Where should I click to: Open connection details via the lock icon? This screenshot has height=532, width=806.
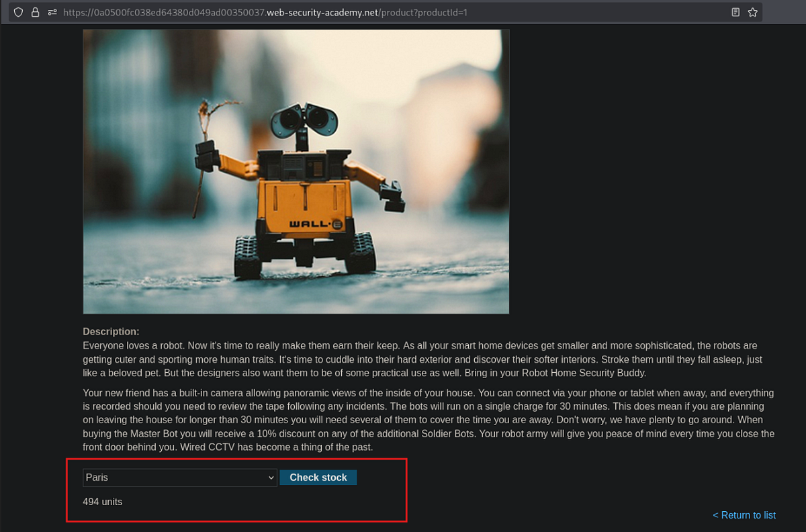pyautogui.click(x=35, y=11)
